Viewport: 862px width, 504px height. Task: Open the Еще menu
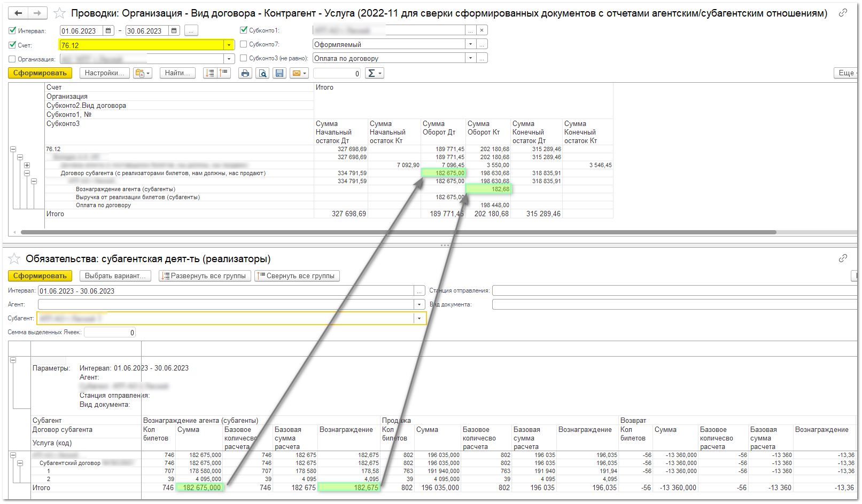point(847,73)
